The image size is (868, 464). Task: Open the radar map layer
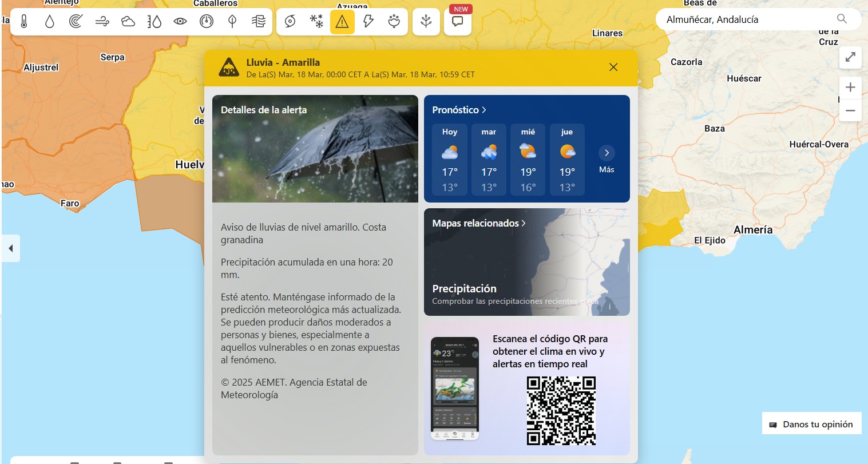click(x=76, y=22)
